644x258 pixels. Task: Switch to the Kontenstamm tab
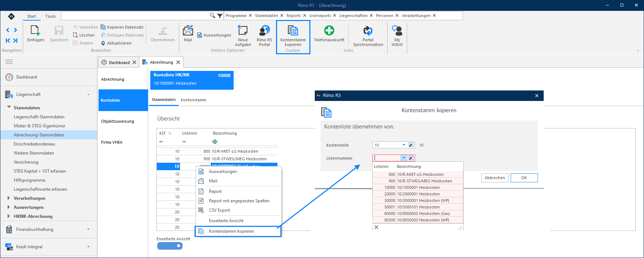coord(193,100)
